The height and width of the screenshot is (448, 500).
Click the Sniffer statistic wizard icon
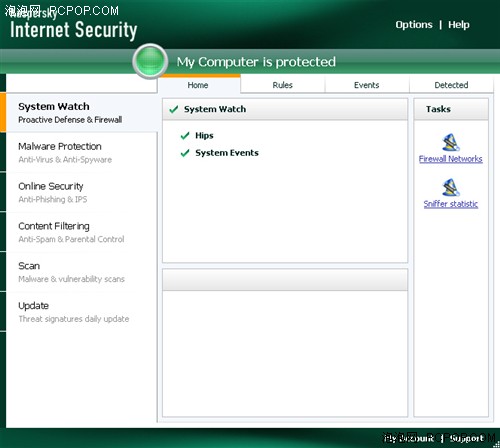coord(451,187)
